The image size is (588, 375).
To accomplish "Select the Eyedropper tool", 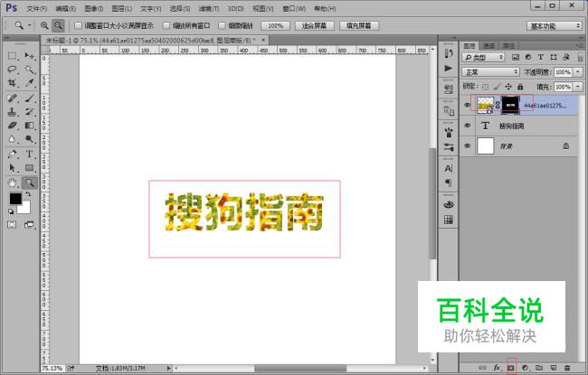I will coord(29,83).
